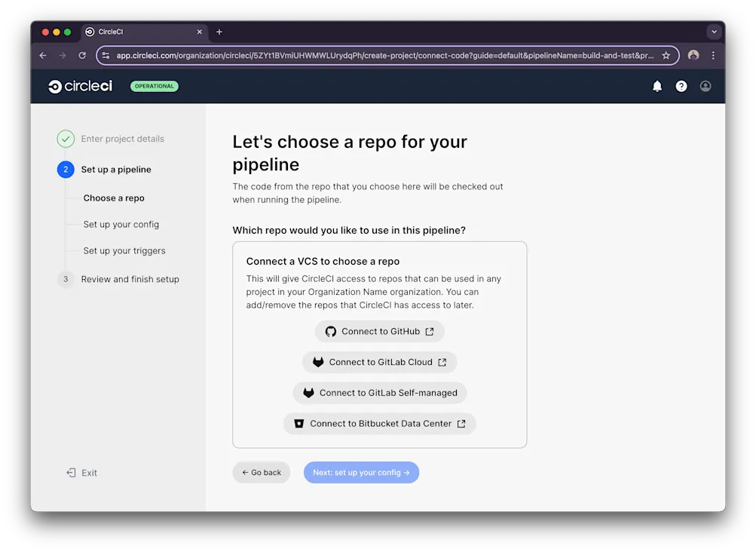
Task: Expand the tab search dropdown arrow
Action: [714, 32]
